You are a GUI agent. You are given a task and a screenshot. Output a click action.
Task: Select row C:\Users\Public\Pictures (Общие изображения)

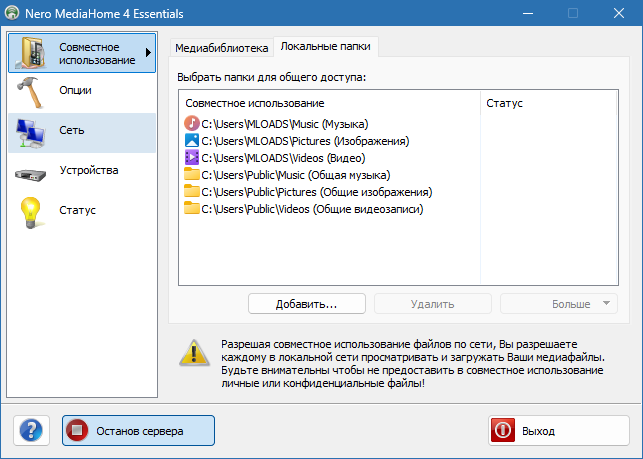[x=308, y=192]
